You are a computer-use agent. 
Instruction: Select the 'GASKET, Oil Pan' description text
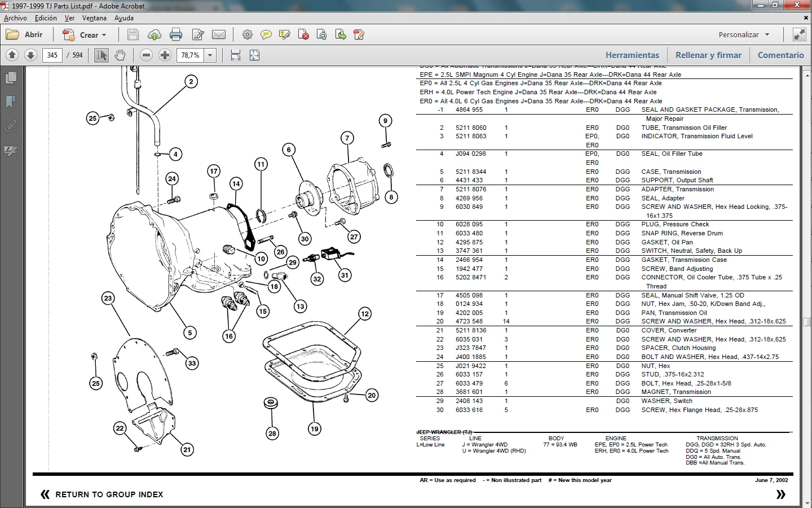coord(667,242)
